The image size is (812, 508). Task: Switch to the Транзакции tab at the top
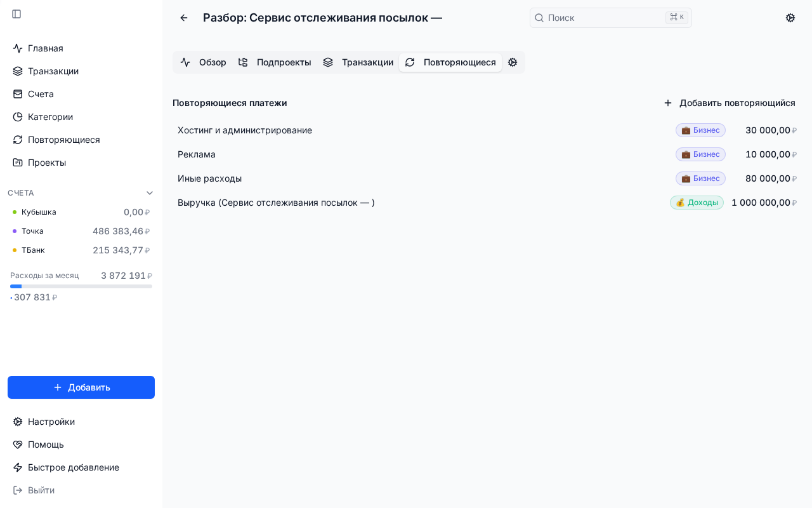click(367, 62)
